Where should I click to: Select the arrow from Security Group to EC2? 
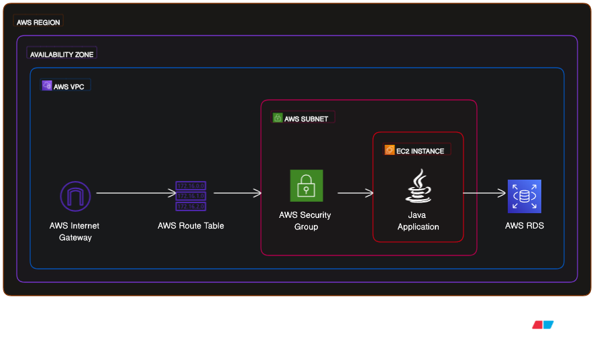point(356,193)
